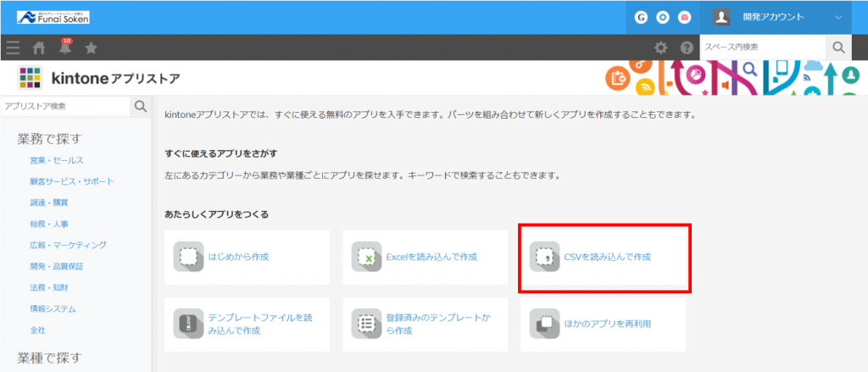The image size is (868, 372).
Task: Click the app store search magnifier button
Action: [x=141, y=106]
